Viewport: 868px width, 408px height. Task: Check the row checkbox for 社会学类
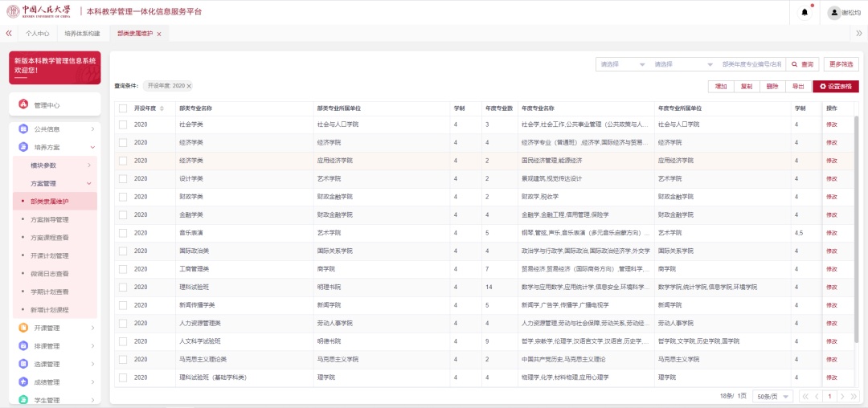[x=123, y=124]
